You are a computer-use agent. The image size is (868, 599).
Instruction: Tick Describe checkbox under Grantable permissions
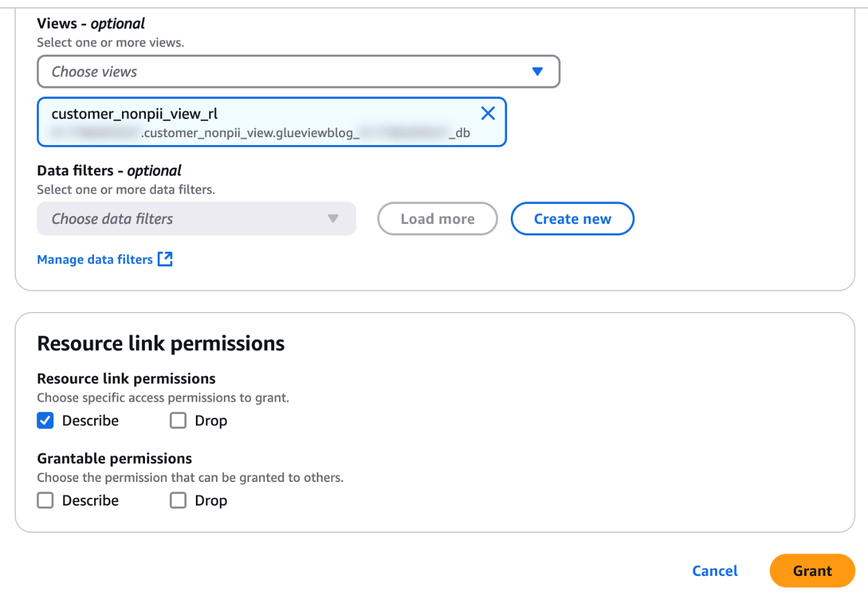[45, 500]
